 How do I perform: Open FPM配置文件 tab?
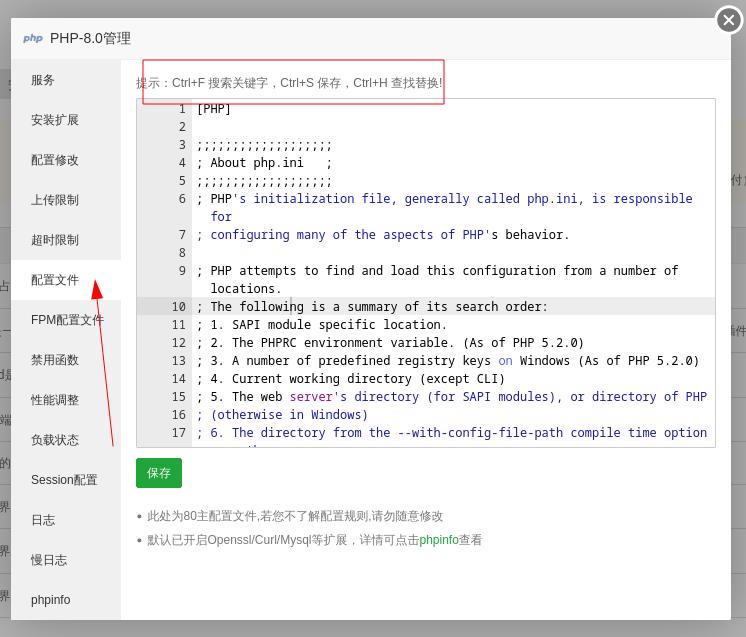point(67,320)
